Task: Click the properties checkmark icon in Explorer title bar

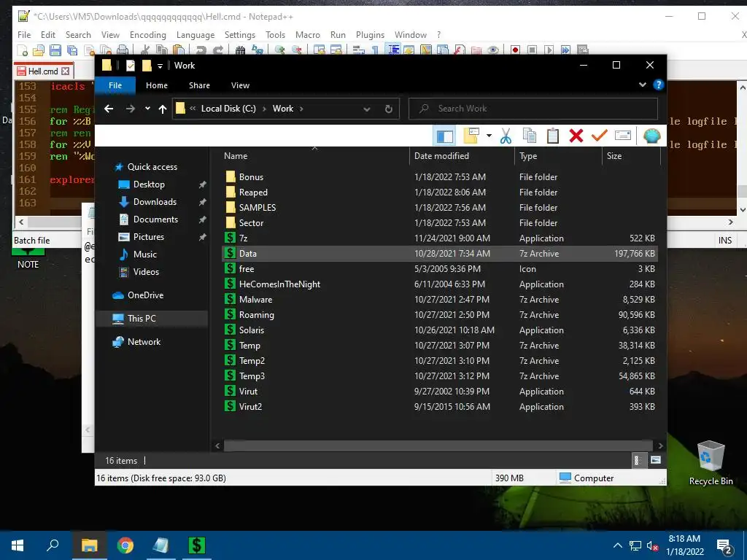Action: [x=131, y=65]
